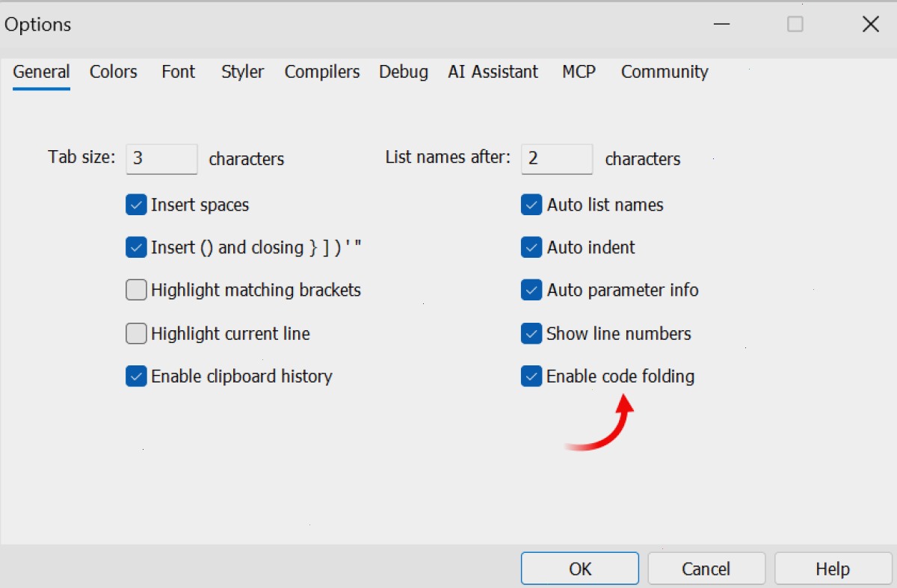Confirm settings with the OK button
The height and width of the screenshot is (588, 897).
(580, 569)
